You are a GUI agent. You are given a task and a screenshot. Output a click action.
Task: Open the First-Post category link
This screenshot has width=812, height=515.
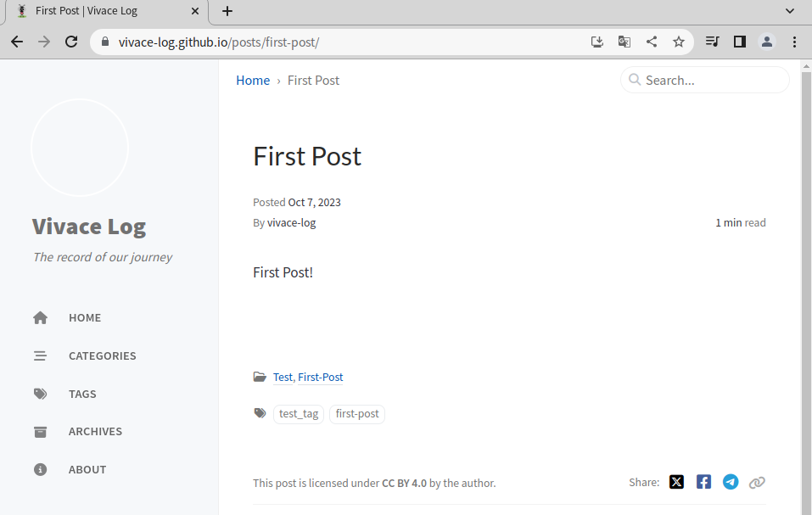click(x=320, y=377)
